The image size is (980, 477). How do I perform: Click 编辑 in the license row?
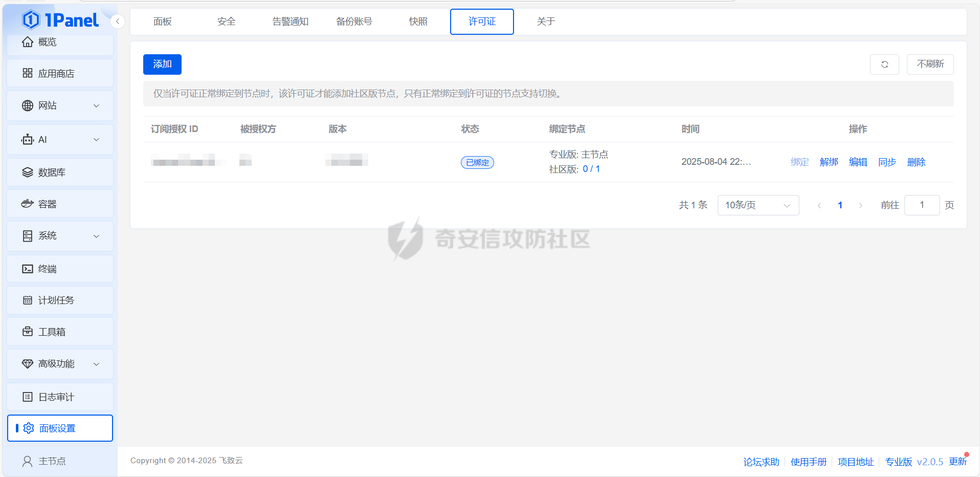(858, 162)
